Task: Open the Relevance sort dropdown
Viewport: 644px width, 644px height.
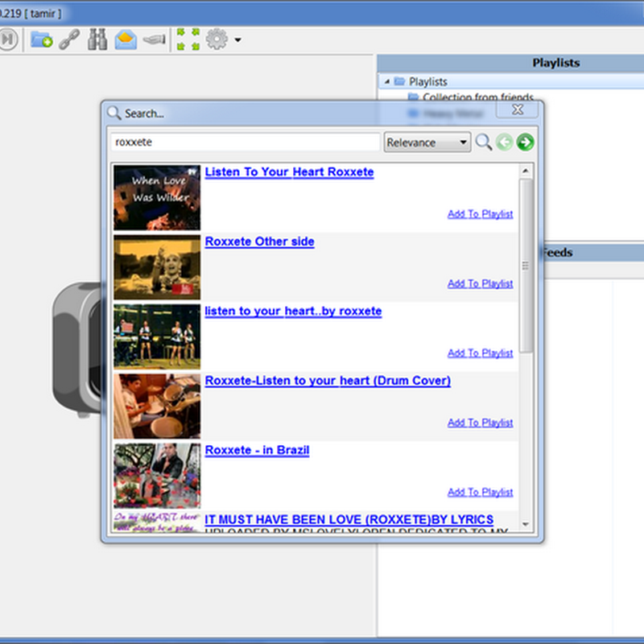Action: point(427,142)
